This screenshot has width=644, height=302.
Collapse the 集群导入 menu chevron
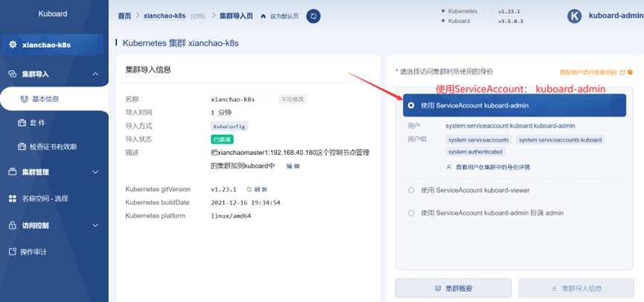coord(95,74)
